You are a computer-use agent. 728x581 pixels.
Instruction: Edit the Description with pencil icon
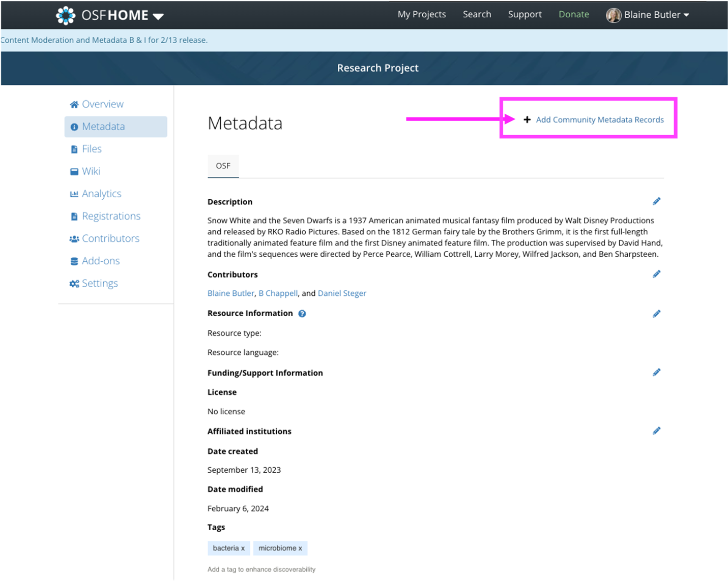point(656,201)
